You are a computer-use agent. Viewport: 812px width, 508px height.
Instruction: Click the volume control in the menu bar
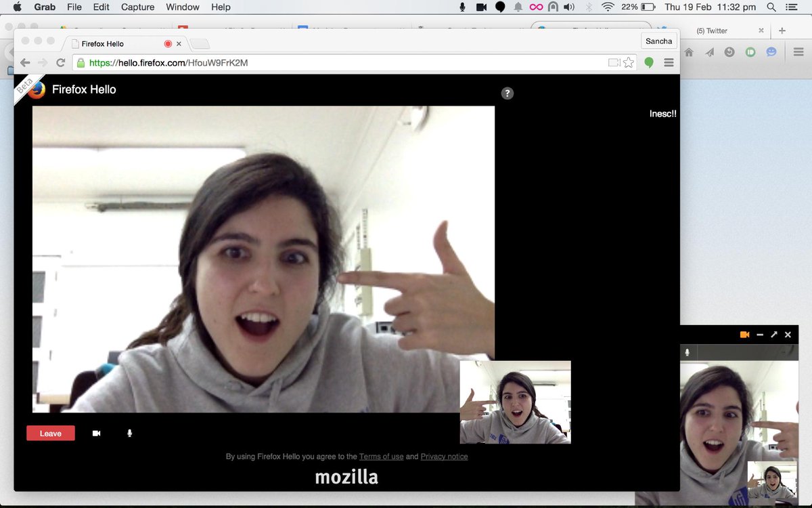click(x=567, y=7)
